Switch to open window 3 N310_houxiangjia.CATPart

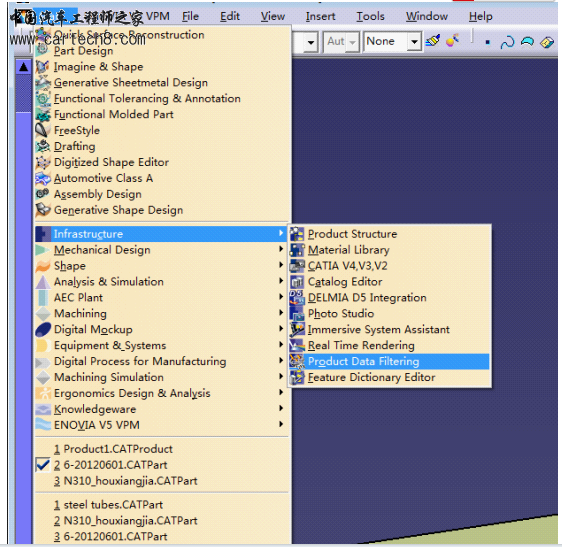coord(161,481)
